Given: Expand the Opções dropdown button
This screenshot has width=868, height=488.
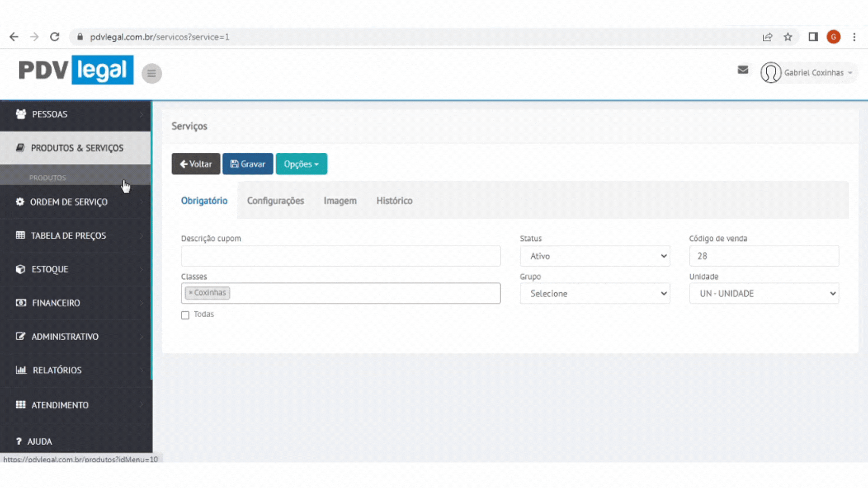Looking at the screenshot, I should 302,164.
